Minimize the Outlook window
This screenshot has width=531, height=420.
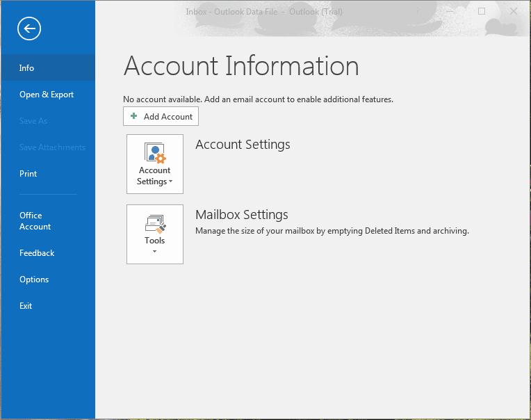tap(450, 11)
